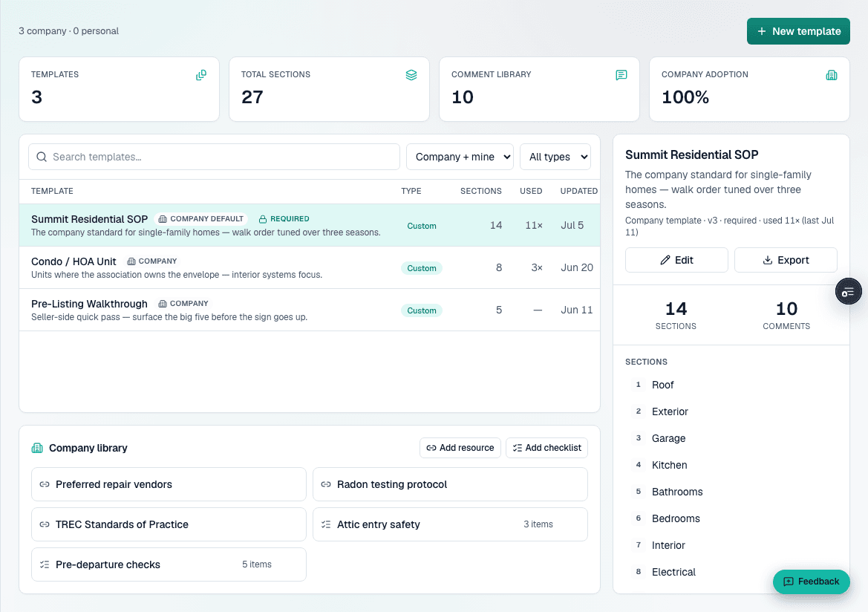The height and width of the screenshot is (612, 868).
Task: Click the plus icon in New template
Action: click(x=762, y=32)
